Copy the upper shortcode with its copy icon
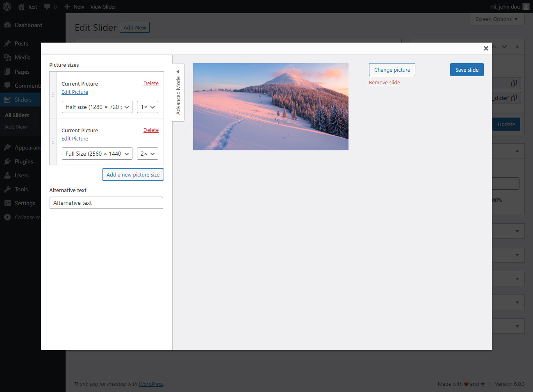The width and height of the screenshot is (533, 392). point(514,83)
